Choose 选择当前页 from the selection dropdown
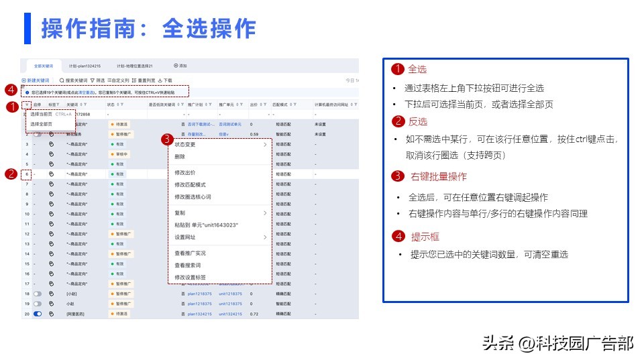Image resolution: width=644 pixels, height=362 pixels. point(50,114)
